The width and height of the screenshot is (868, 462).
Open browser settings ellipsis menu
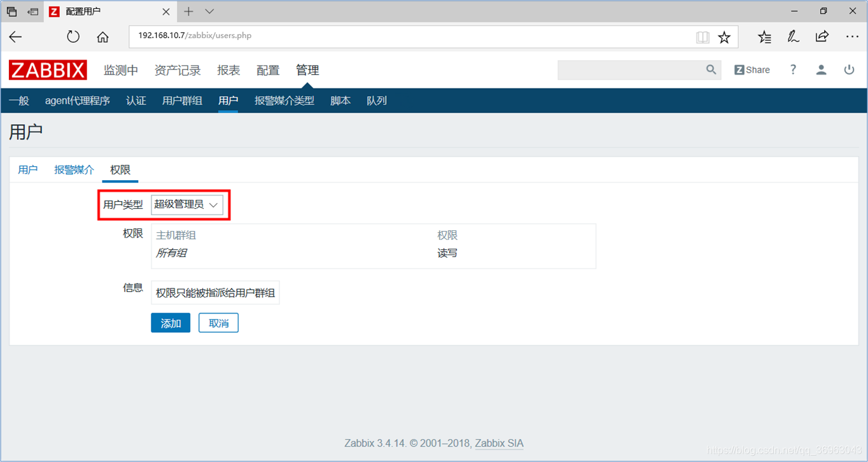pos(852,36)
